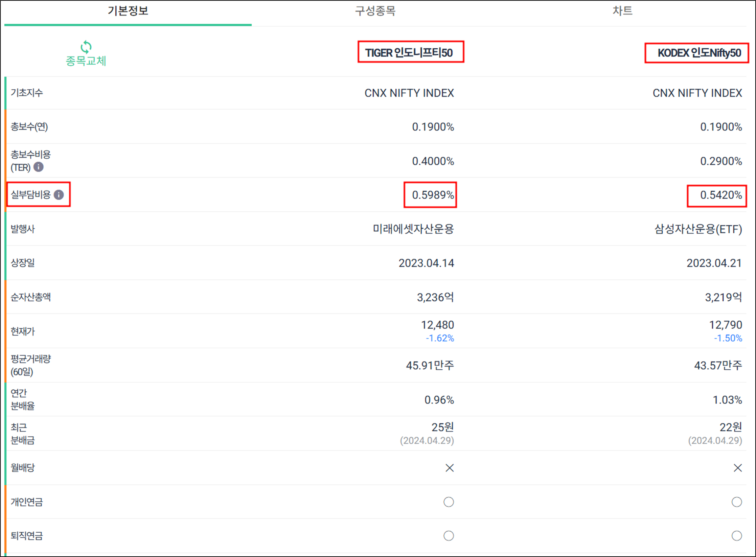The image size is (756, 557).
Task: Click the info icon next to 실부담비용
Action: coord(59,195)
